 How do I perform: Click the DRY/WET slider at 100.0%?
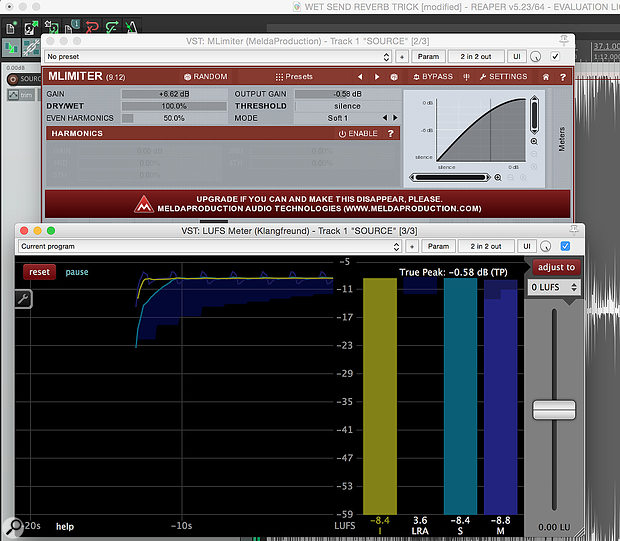pos(174,106)
